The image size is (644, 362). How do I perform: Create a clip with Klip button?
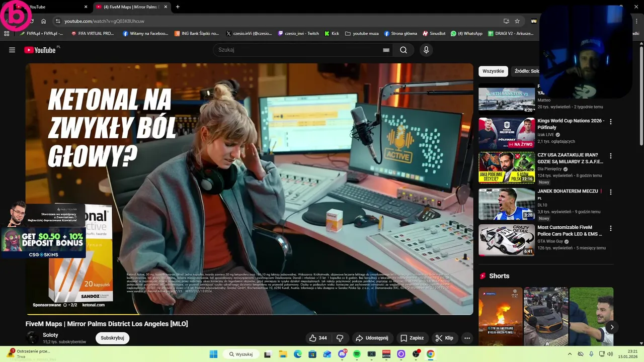tap(444, 338)
